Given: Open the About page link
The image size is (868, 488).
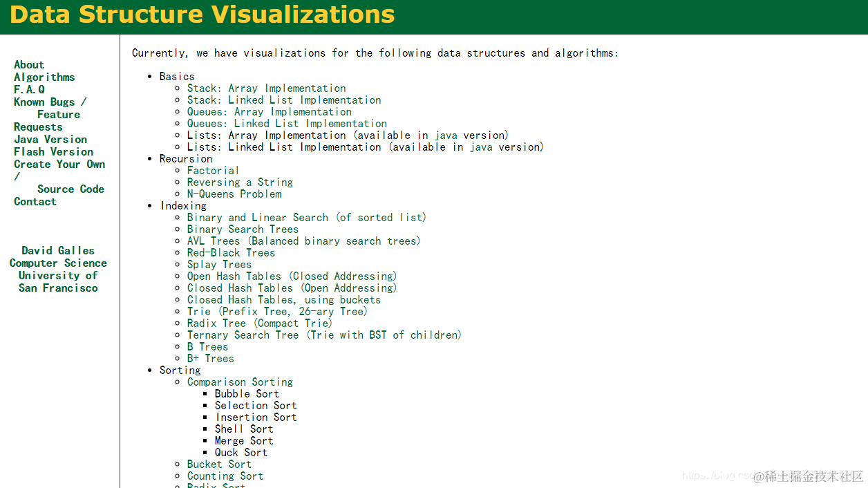Looking at the screenshot, I should 29,65.
